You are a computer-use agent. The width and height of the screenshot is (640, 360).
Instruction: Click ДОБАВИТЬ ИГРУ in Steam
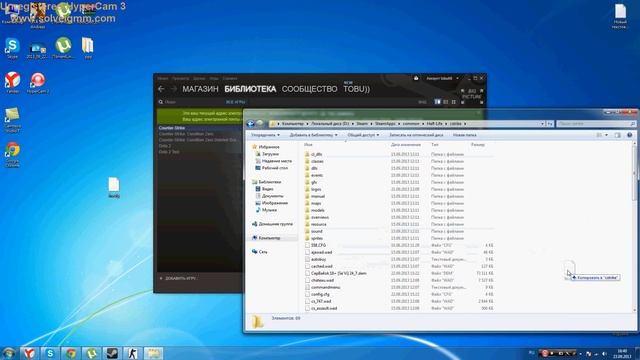click(x=178, y=278)
